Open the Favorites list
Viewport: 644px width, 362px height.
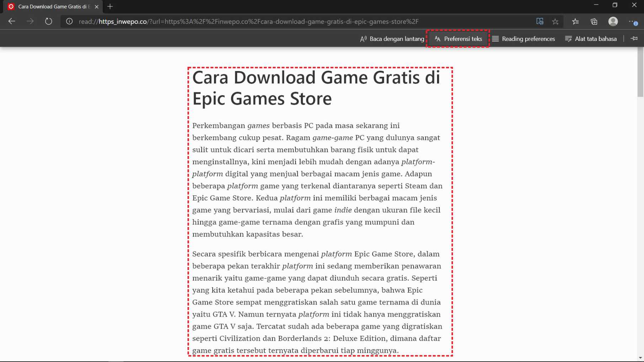click(x=575, y=21)
